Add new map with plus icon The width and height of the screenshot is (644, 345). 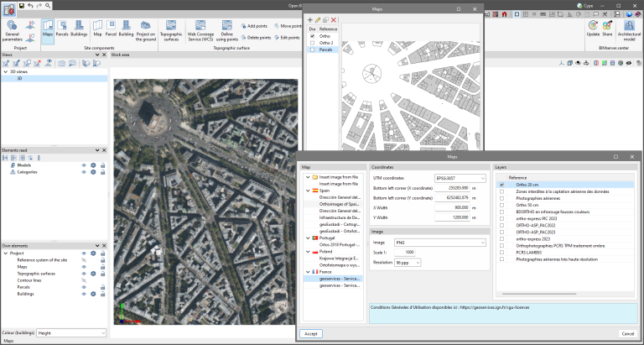[x=310, y=19]
